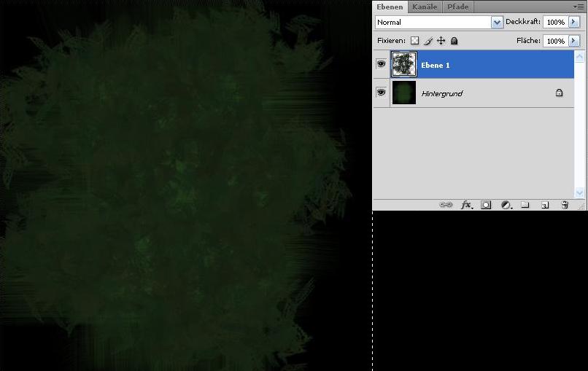This screenshot has width=588, height=371.
Task: Create new adjustment layer icon
Action: point(506,205)
